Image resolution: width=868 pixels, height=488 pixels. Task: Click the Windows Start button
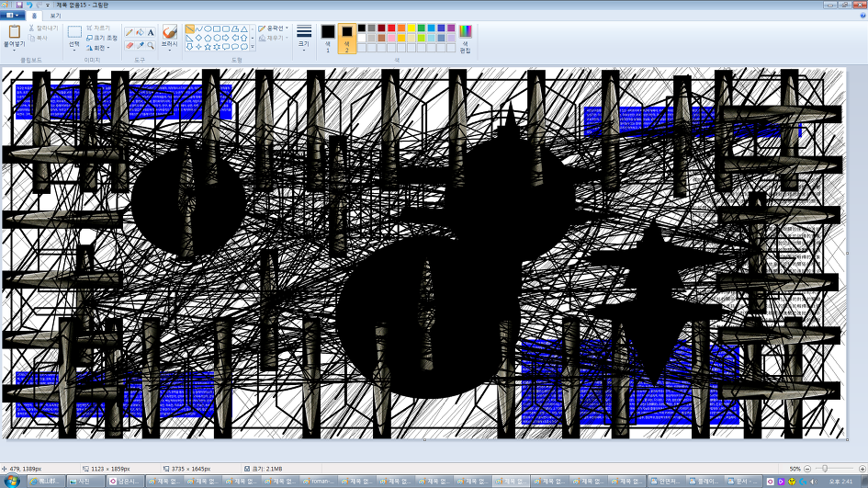point(11,480)
